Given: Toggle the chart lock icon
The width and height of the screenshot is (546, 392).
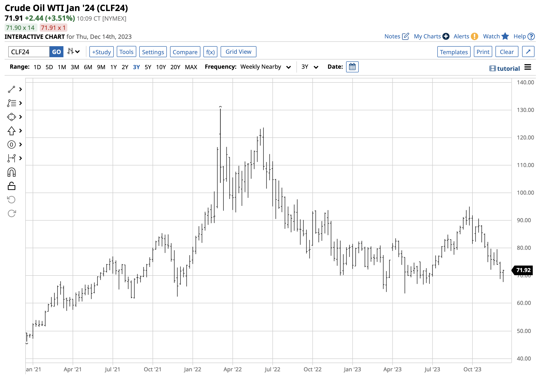Looking at the screenshot, I should pyautogui.click(x=11, y=186).
